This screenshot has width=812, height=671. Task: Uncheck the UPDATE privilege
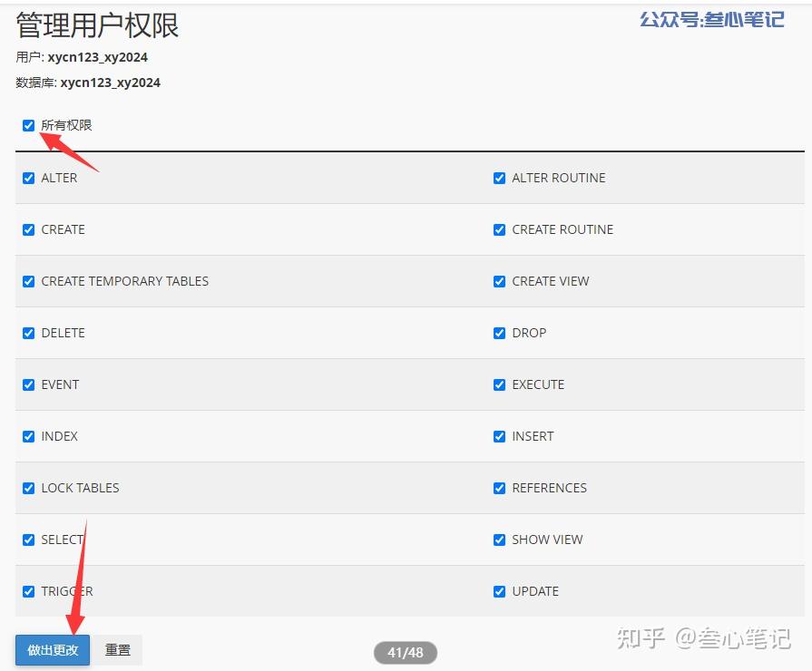[499, 591]
